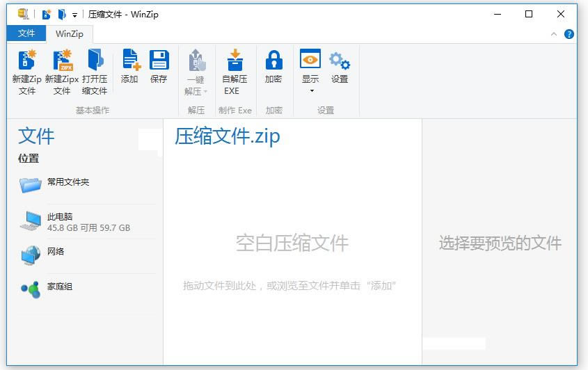Click the 家庭组 label
588x370 pixels.
tap(60, 287)
